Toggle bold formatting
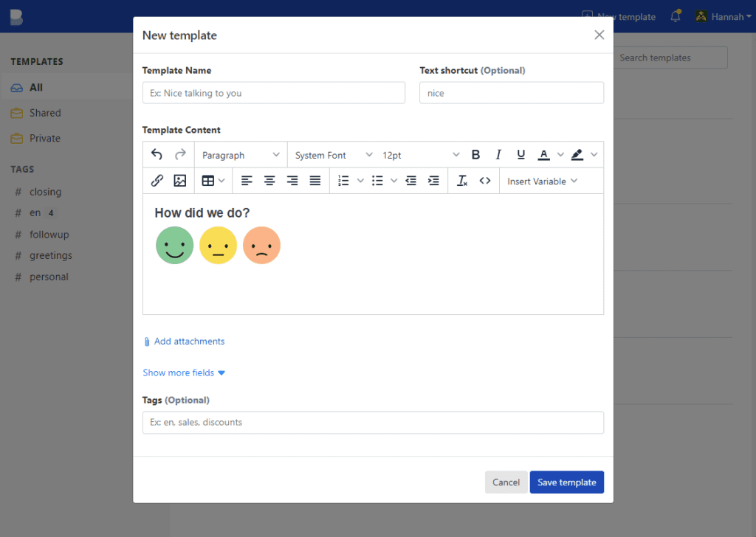Viewport: 756px width, 537px height. coord(475,155)
